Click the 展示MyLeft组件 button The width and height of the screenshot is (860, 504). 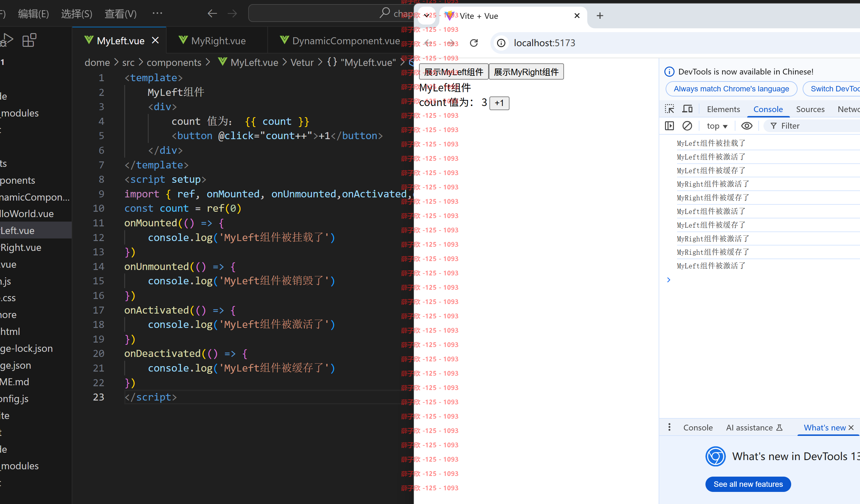point(453,72)
